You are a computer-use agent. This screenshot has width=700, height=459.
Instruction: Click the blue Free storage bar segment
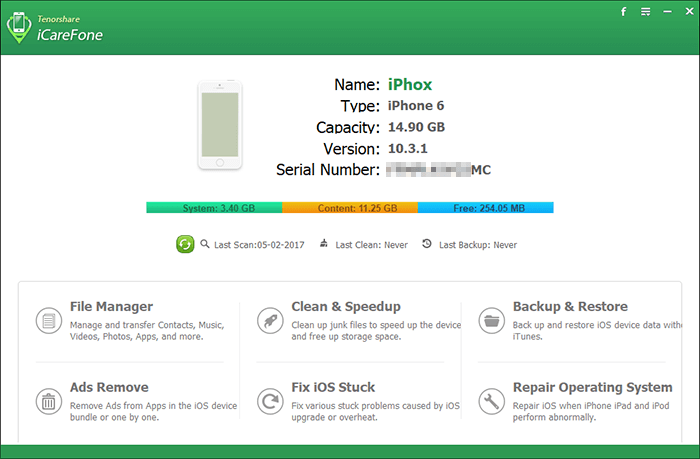click(x=485, y=208)
